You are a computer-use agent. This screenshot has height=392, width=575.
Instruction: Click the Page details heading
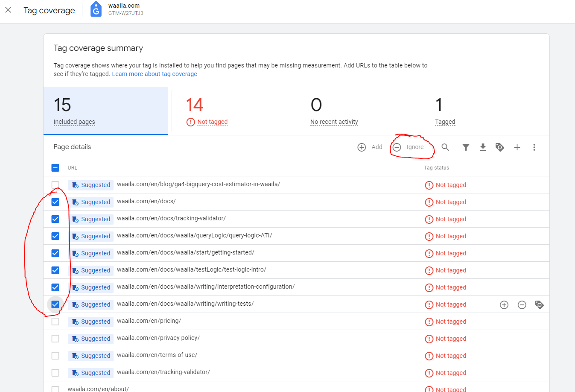[x=72, y=147]
